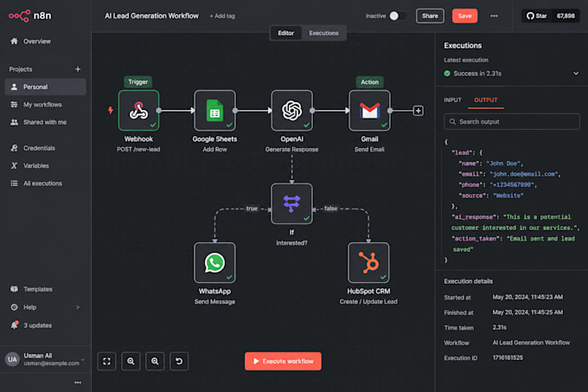The height and width of the screenshot is (392, 588).
Task: Click Add tag
Action: pos(222,16)
